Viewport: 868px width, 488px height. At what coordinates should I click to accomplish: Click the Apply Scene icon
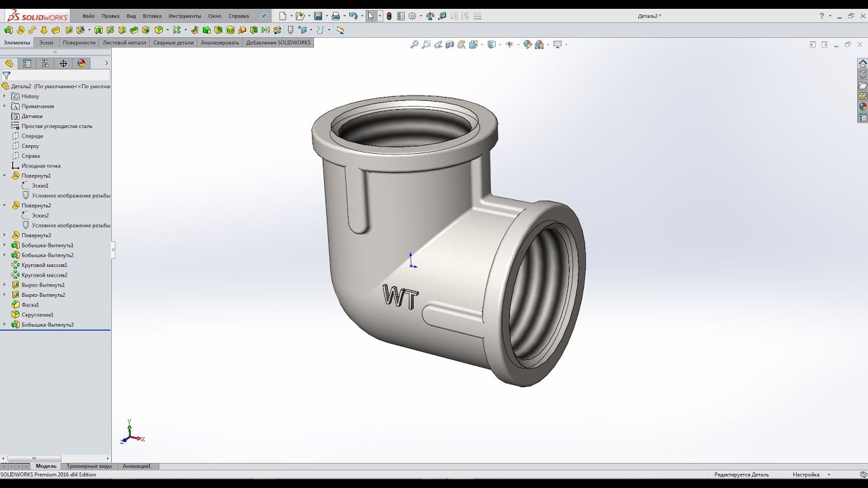pyautogui.click(x=539, y=45)
